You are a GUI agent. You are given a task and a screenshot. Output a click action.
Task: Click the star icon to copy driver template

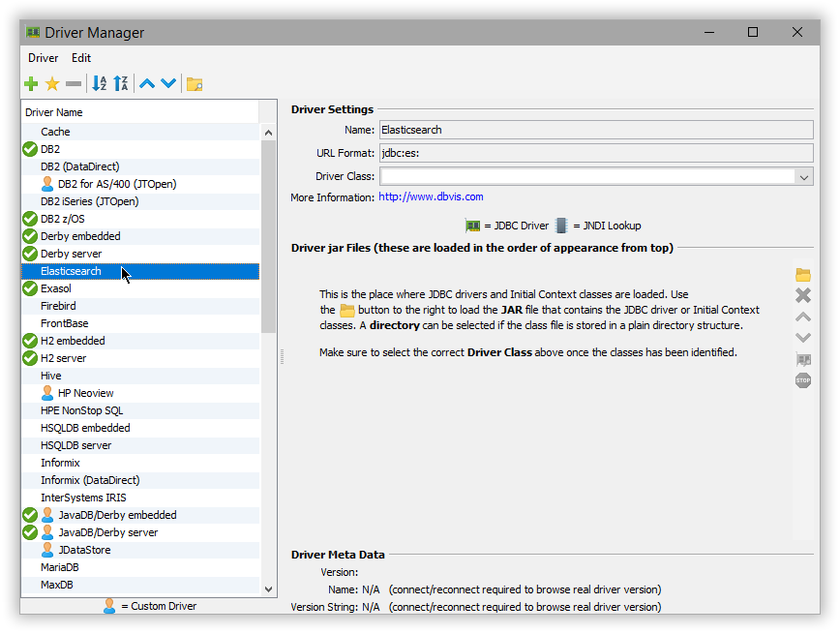coord(52,83)
